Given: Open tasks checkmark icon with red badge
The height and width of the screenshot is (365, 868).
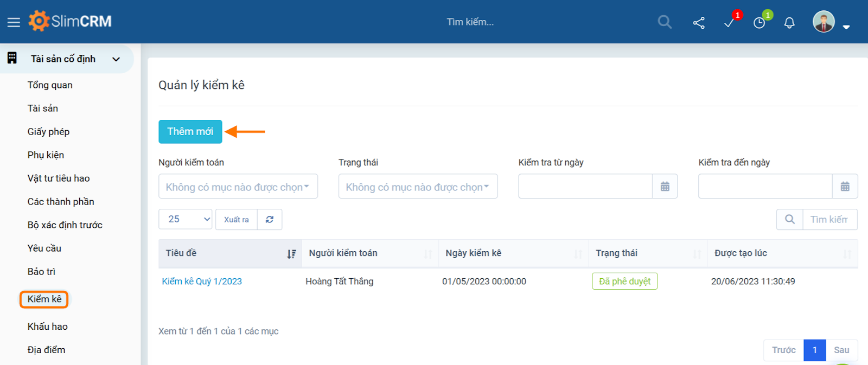Looking at the screenshot, I should (x=729, y=23).
